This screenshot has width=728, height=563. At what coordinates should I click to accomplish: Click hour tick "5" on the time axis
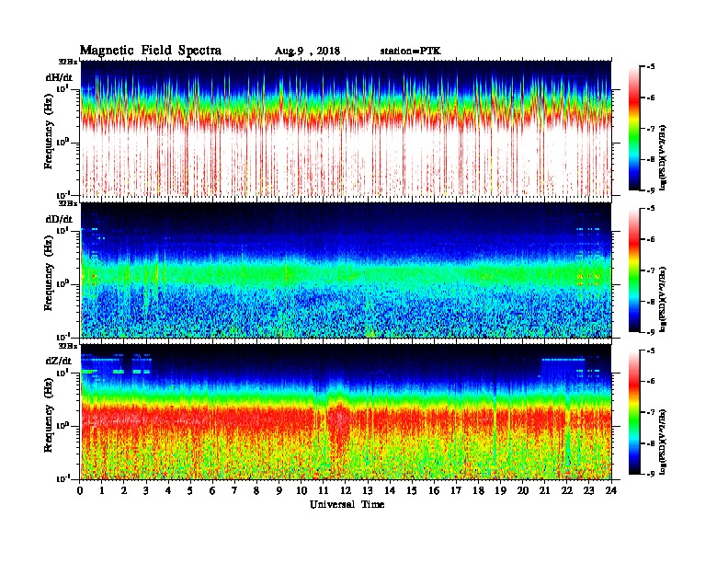[191, 491]
